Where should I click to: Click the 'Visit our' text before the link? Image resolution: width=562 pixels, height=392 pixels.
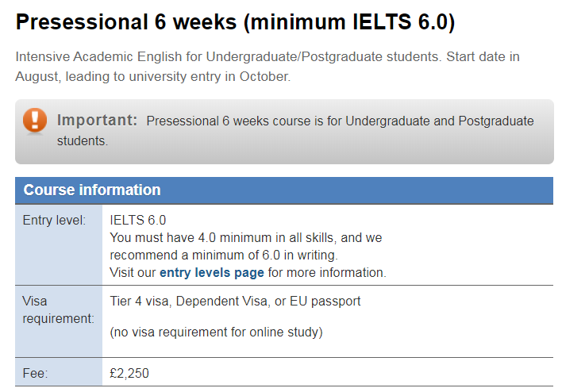coord(133,273)
